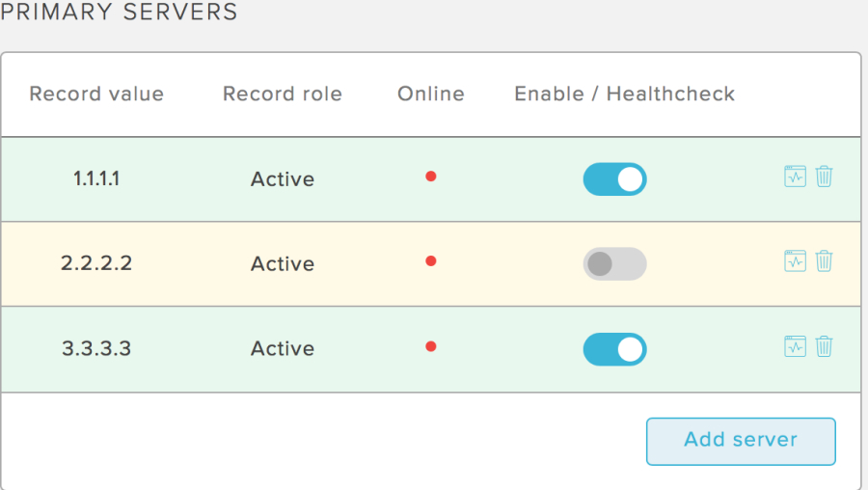This screenshot has height=490, width=868.
Task: Open healthcheck settings for server 2.2.2.2
Action: click(x=795, y=261)
